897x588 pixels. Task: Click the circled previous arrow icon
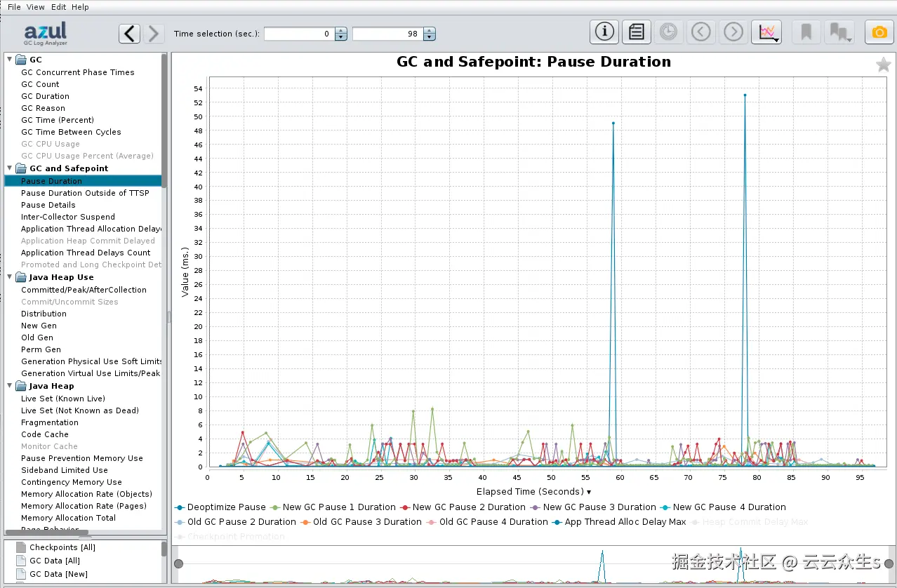(x=700, y=32)
